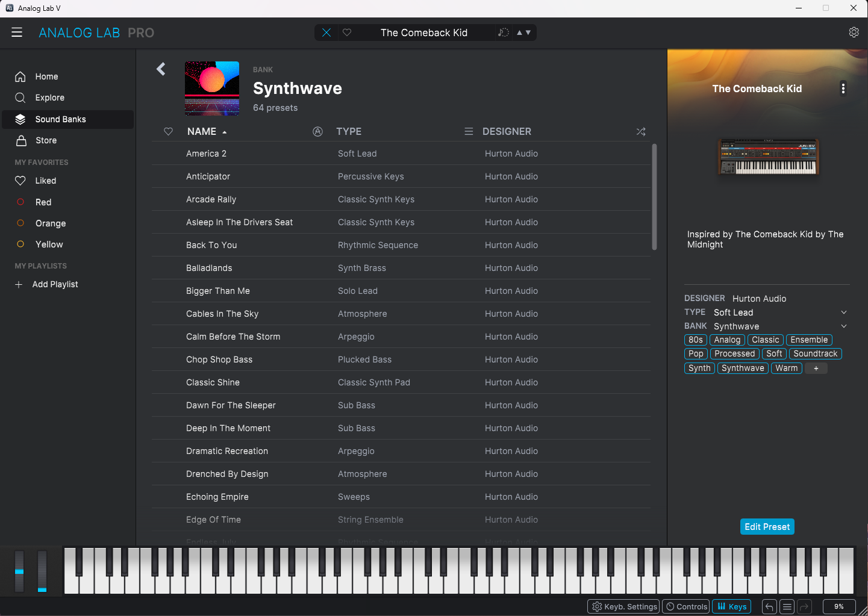Screen dimensions: 868x616
Task: Sort list by TYPE column header
Action: (x=349, y=131)
